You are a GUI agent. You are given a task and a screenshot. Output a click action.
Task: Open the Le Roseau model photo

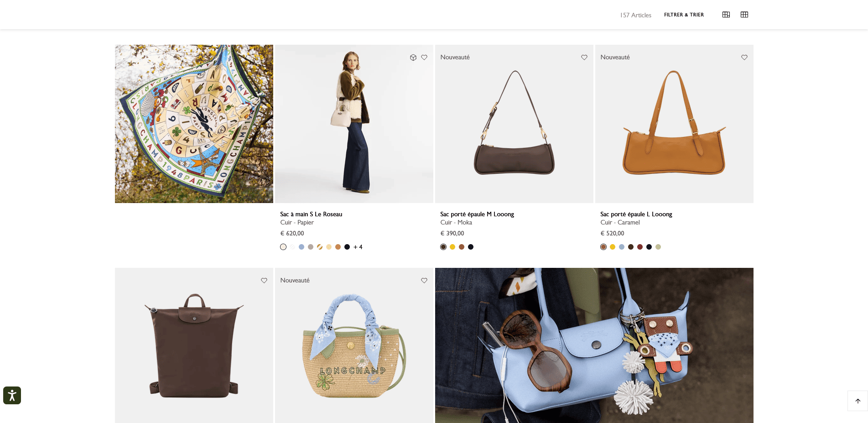point(354,124)
